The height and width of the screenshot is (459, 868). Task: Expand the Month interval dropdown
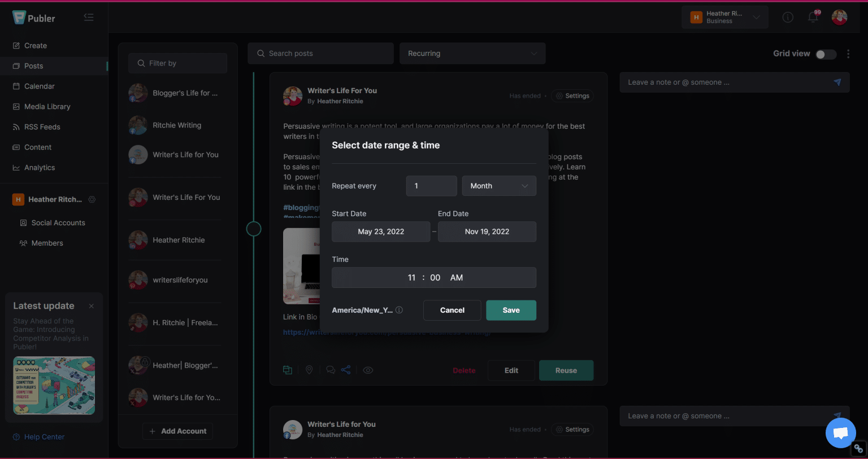tap(499, 186)
